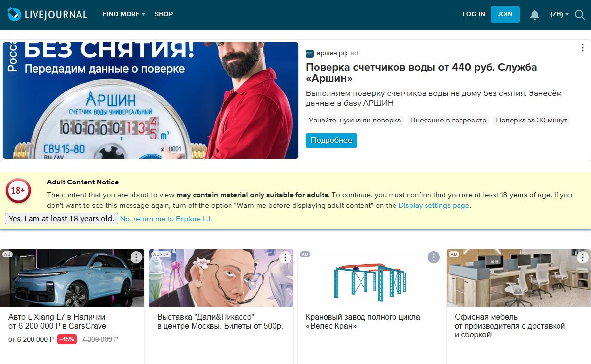Click the "Узнайте, нужна ли поверка" chip

(x=355, y=120)
